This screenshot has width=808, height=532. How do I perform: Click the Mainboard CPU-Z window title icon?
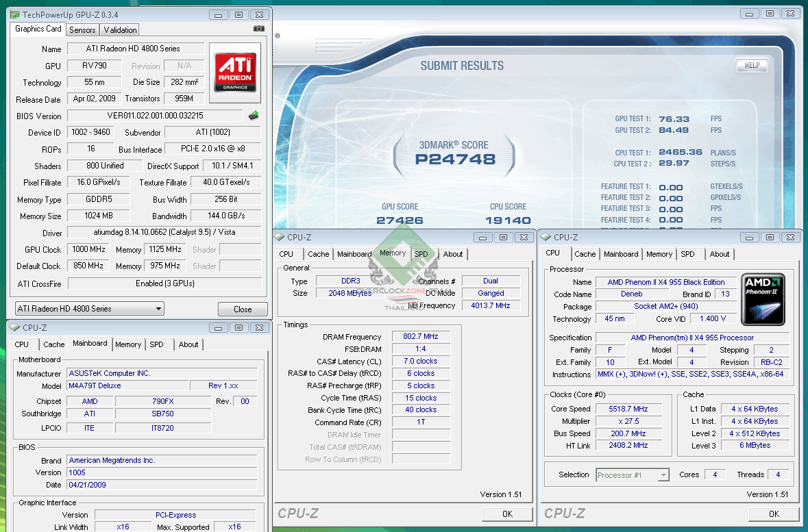click(14, 327)
